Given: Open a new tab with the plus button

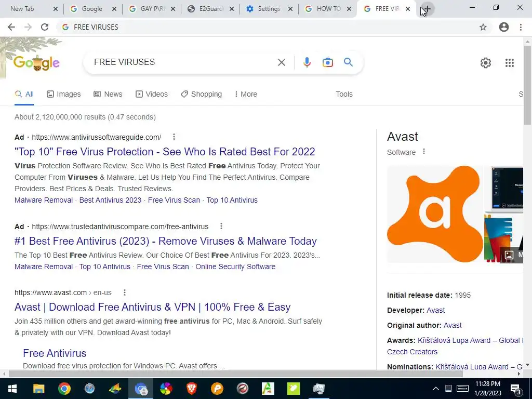Looking at the screenshot, I should coord(427,9).
